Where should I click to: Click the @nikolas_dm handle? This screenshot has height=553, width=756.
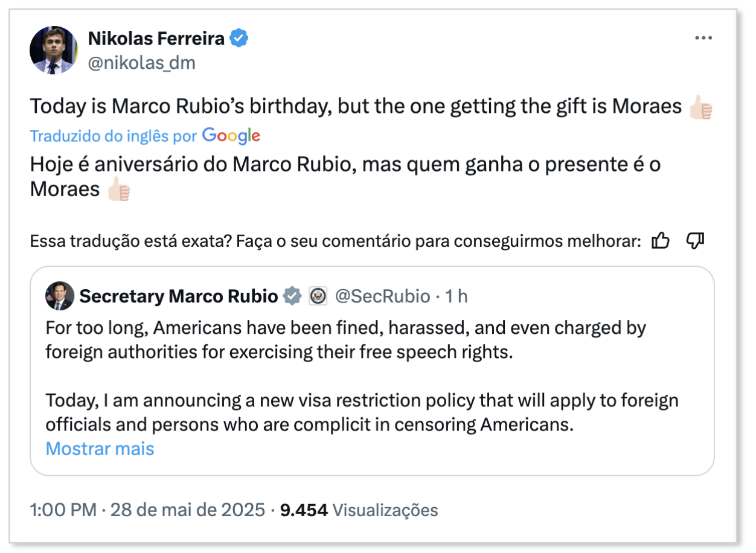pyautogui.click(x=142, y=63)
